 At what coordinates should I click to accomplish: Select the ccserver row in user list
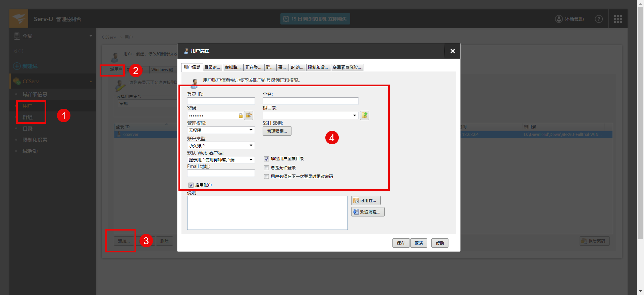(x=146, y=135)
